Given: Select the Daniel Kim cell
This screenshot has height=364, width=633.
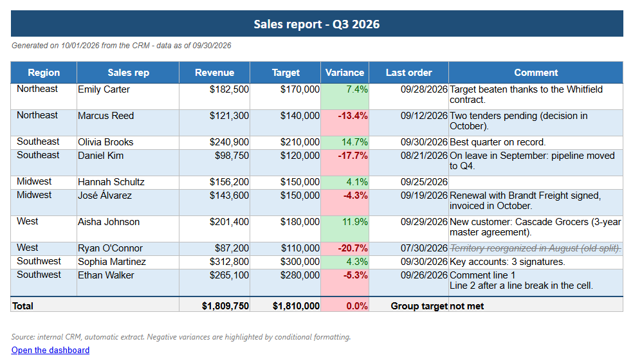Looking at the screenshot, I should pyautogui.click(x=128, y=163).
